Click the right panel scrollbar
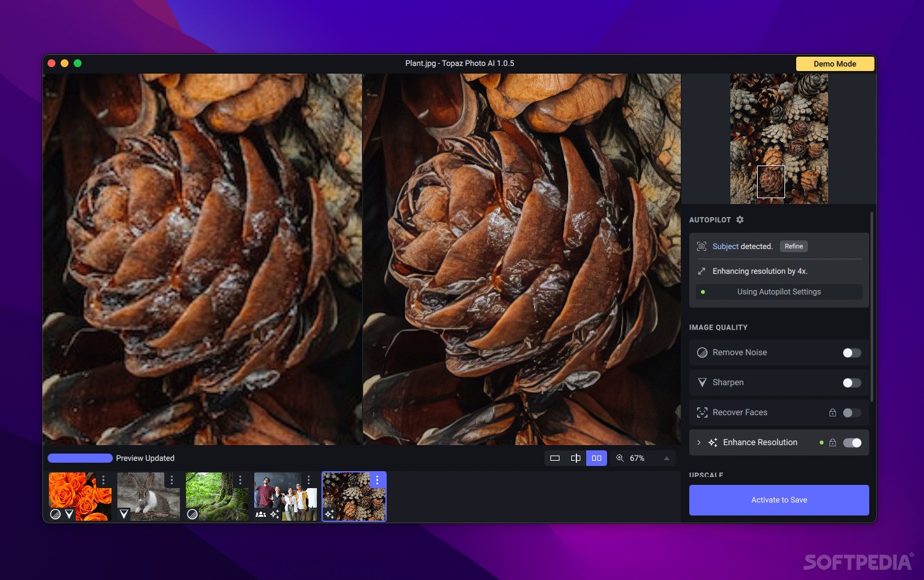 872,306
